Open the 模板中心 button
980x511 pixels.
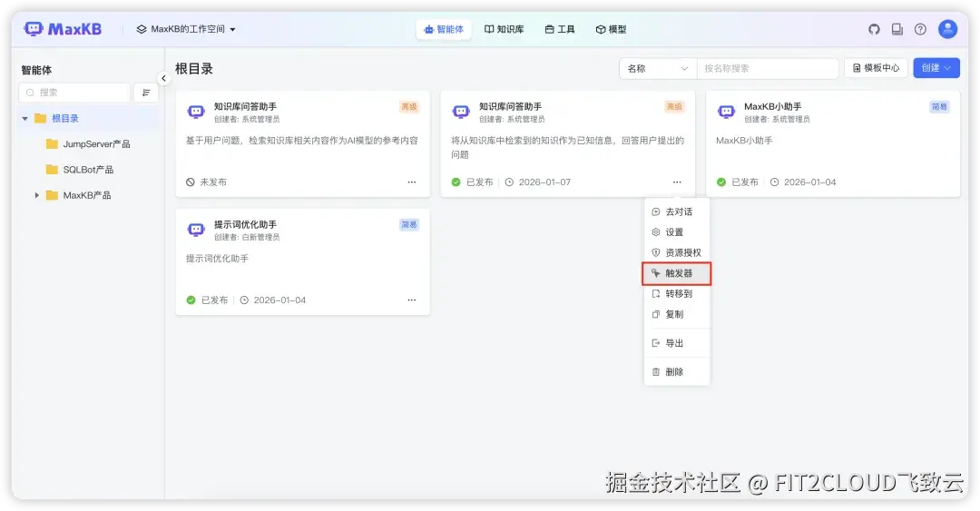(876, 67)
